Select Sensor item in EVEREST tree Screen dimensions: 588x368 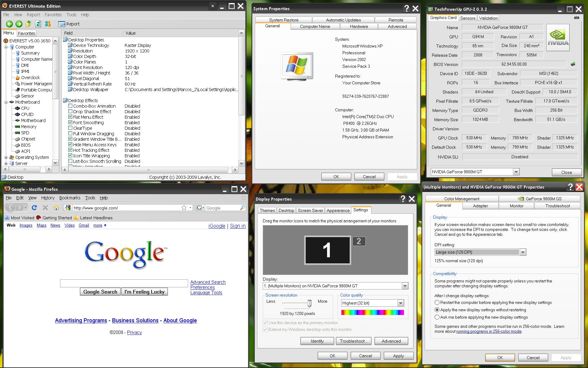click(27, 96)
